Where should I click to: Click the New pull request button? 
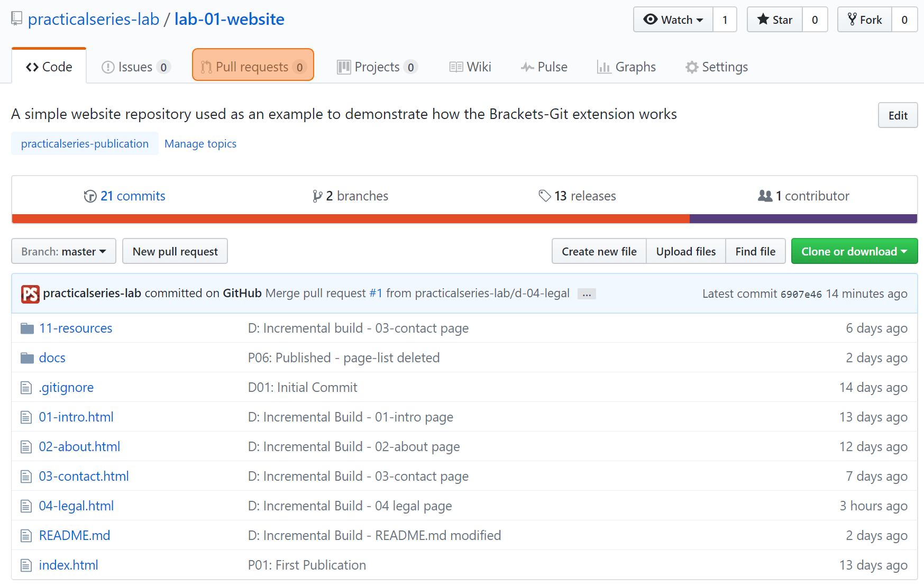[x=175, y=251]
